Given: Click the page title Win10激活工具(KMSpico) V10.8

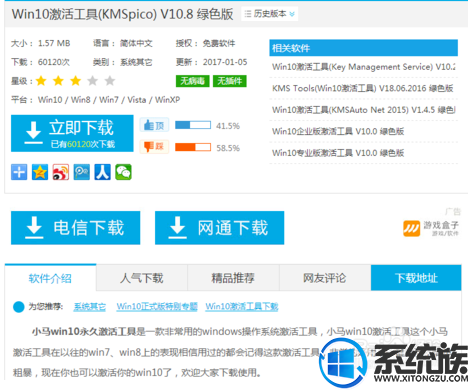Looking at the screenshot, I should point(122,14).
